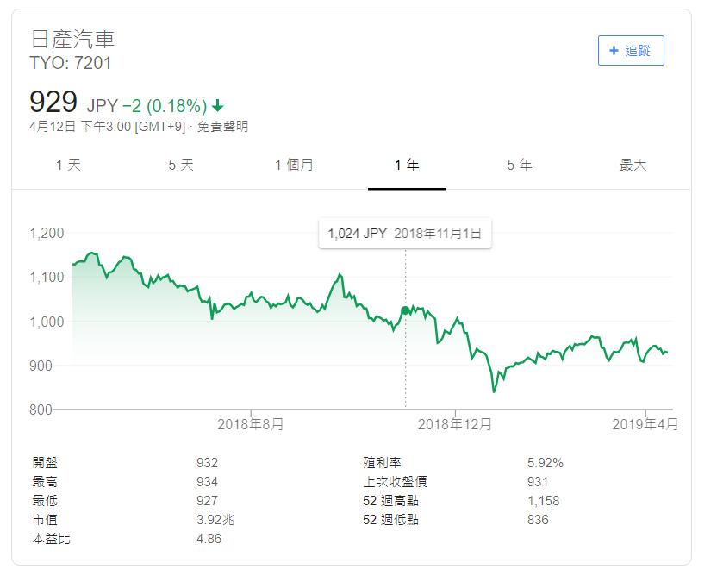Click the green down arrow price indicator
Viewport: 717px width, 588px height.
pos(218,106)
